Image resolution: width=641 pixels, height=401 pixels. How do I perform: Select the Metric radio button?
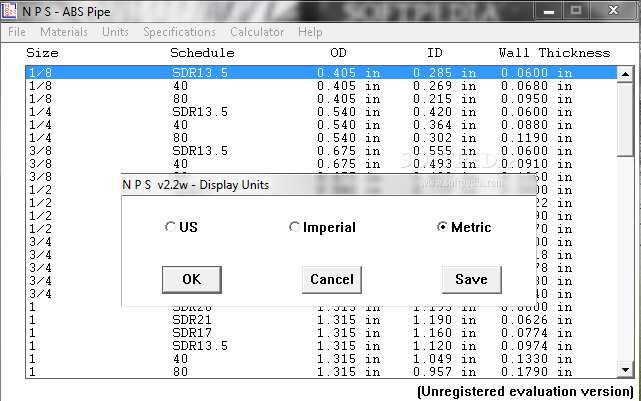[x=464, y=227]
